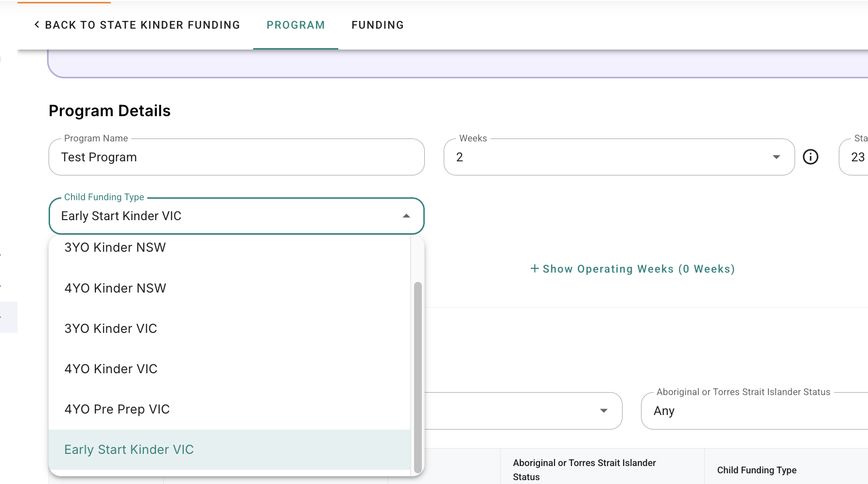Click the Child Funding Type column header
868x484 pixels.
[757, 470]
